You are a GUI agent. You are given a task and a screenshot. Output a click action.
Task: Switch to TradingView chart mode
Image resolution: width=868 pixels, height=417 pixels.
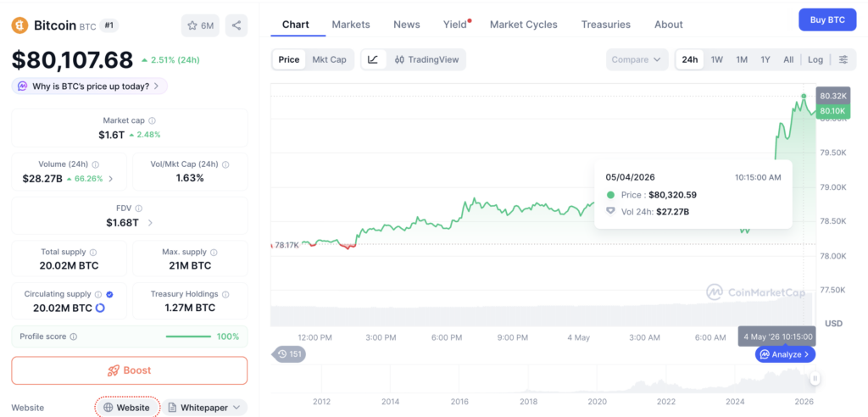pos(427,60)
